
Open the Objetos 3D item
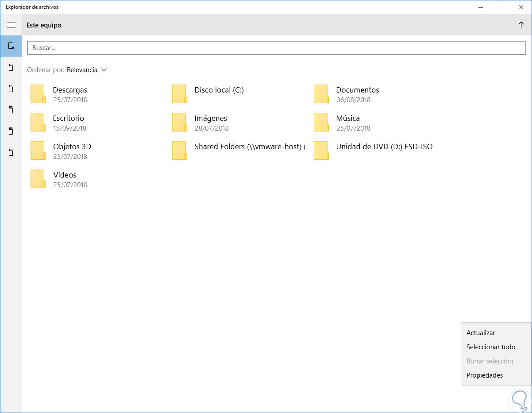coord(72,147)
